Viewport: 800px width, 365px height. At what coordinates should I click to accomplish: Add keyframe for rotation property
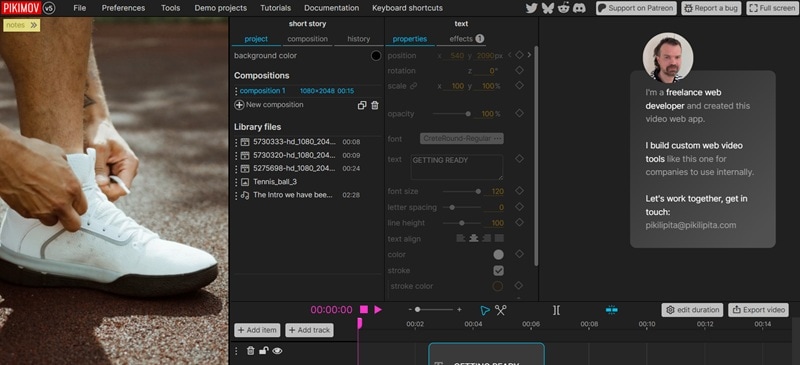(x=519, y=70)
